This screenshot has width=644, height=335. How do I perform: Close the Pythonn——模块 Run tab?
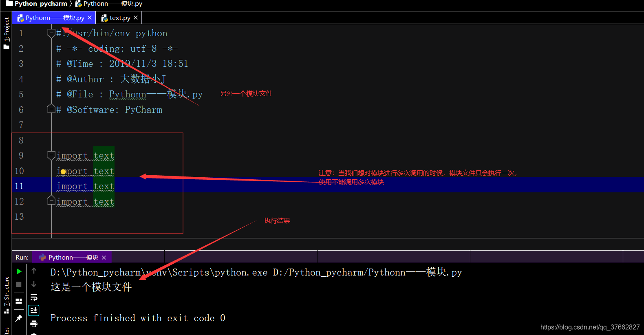click(x=104, y=258)
